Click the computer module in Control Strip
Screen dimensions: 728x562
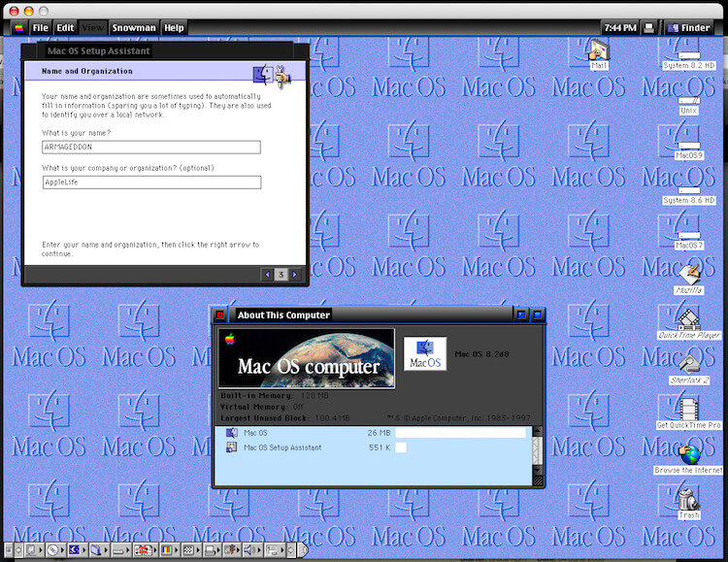coord(34,550)
